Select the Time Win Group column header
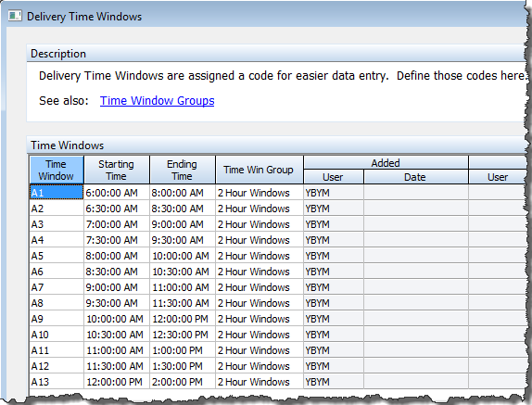 coord(260,170)
